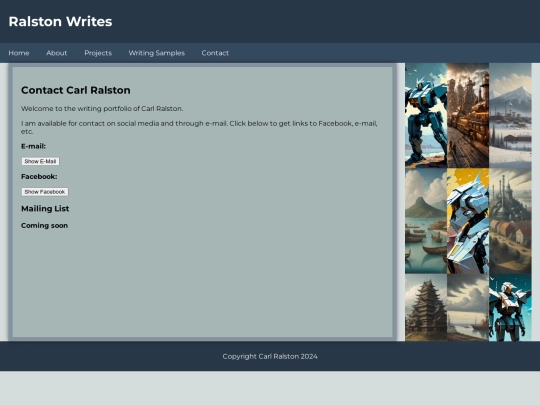Open the Home navigation link
This screenshot has width=540, height=405.
click(19, 53)
